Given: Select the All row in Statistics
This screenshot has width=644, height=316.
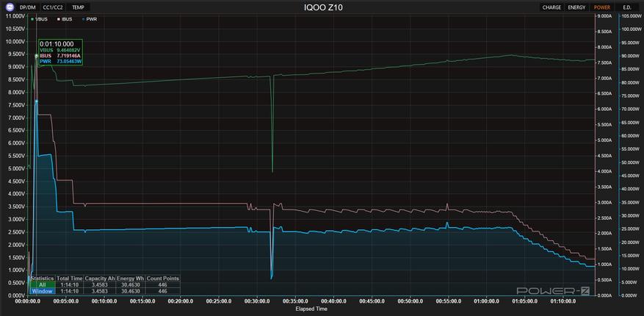Looking at the screenshot, I should 43,285.
